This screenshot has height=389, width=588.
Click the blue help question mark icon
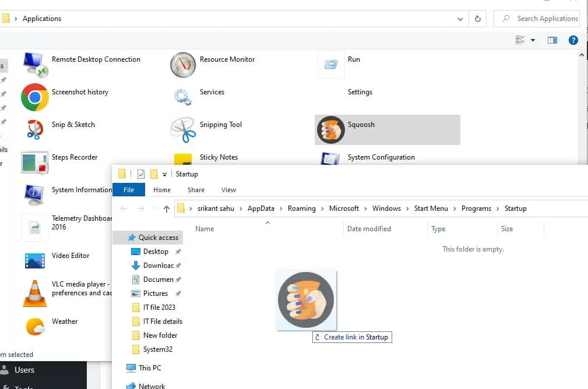point(573,40)
